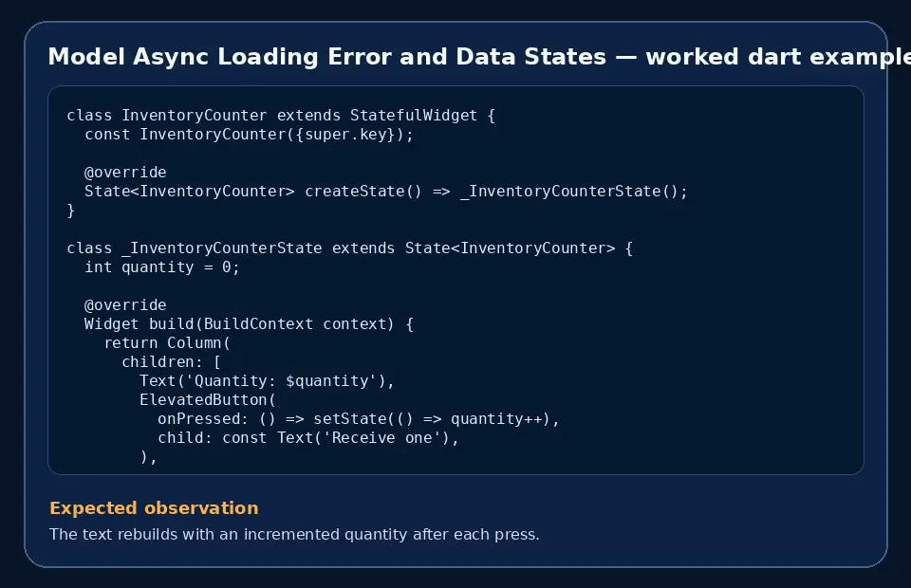Image resolution: width=911 pixels, height=588 pixels.
Task: Click the line 'ElevatedButton('
Action: point(208,400)
